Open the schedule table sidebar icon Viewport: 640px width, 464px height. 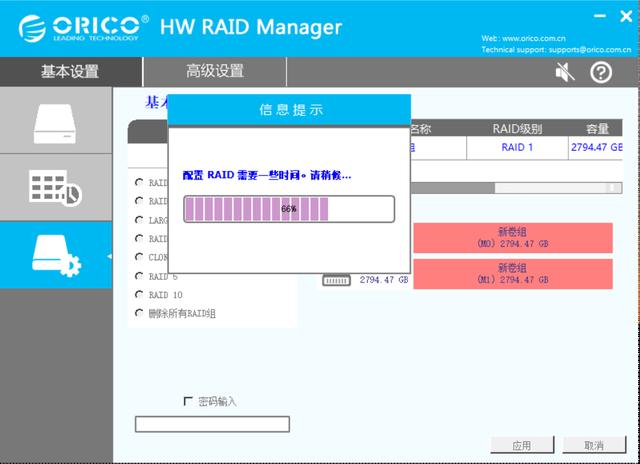pyautogui.click(x=56, y=188)
